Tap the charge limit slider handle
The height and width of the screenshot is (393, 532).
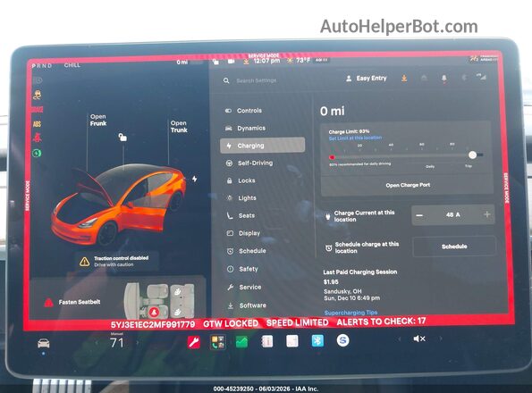tap(472, 155)
